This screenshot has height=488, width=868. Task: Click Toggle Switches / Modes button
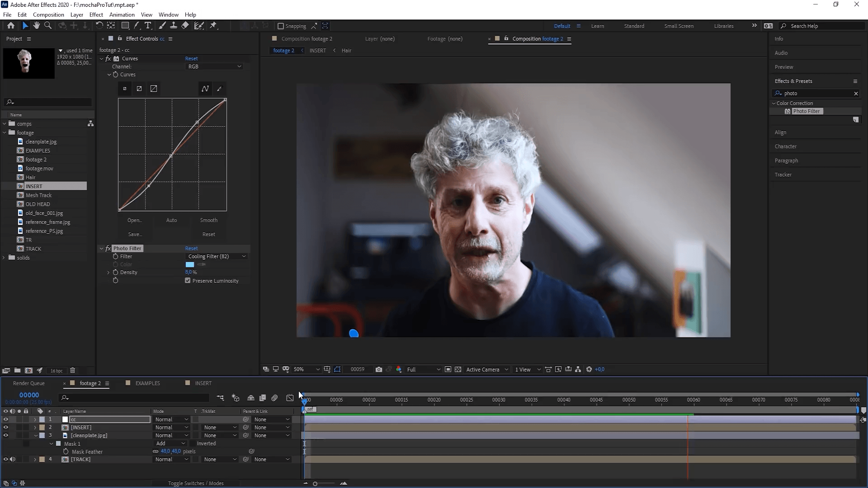click(x=196, y=483)
